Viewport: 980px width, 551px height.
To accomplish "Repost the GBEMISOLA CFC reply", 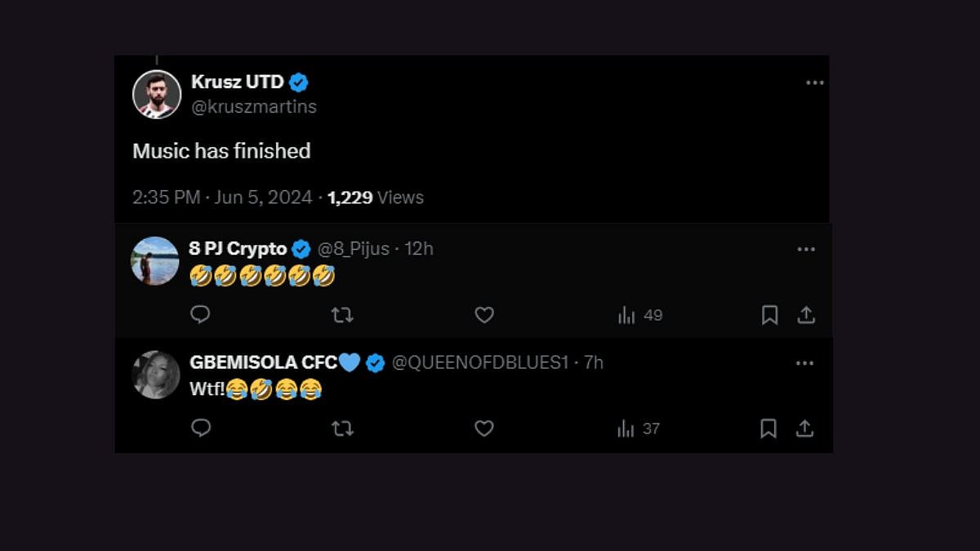I will pyautogui.click(x=342, y=429).
